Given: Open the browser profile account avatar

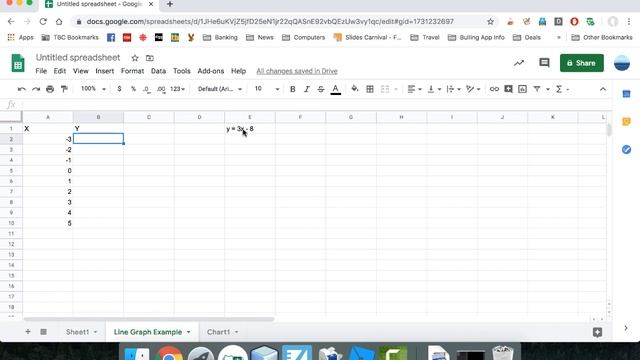Looking at the screenshot, I should 613,22.
